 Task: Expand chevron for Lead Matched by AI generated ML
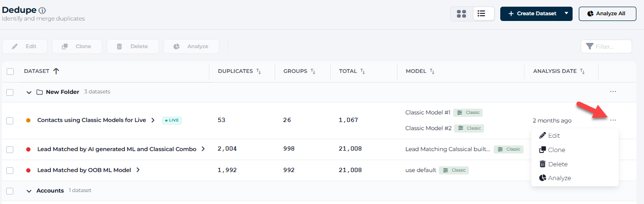tap(203, 149)
